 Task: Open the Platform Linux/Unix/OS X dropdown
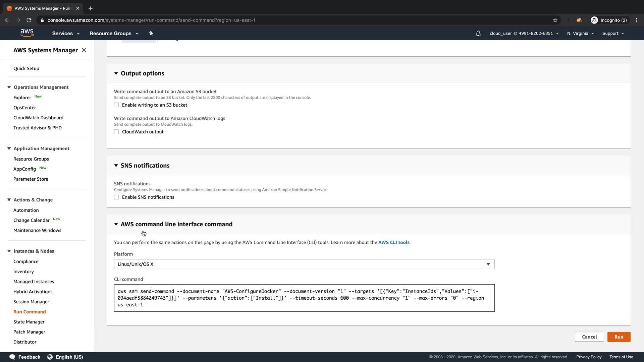pos(304,264)
